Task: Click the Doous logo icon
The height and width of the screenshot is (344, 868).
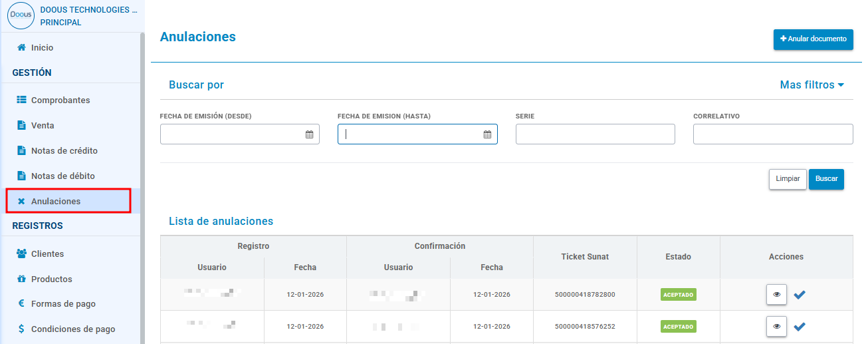Action: pyautogui.click(x=21, y=16)
